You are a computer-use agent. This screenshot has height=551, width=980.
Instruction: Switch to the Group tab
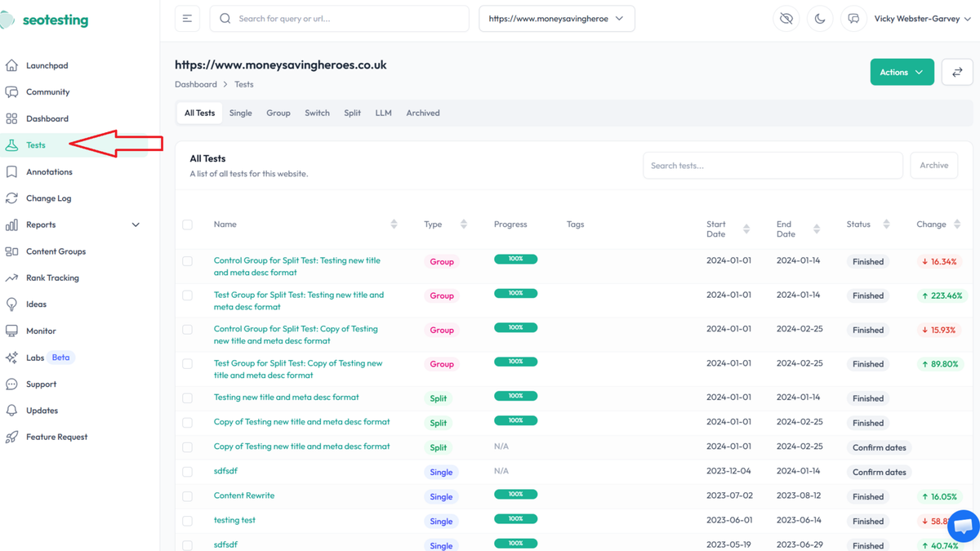click(278, 113)
